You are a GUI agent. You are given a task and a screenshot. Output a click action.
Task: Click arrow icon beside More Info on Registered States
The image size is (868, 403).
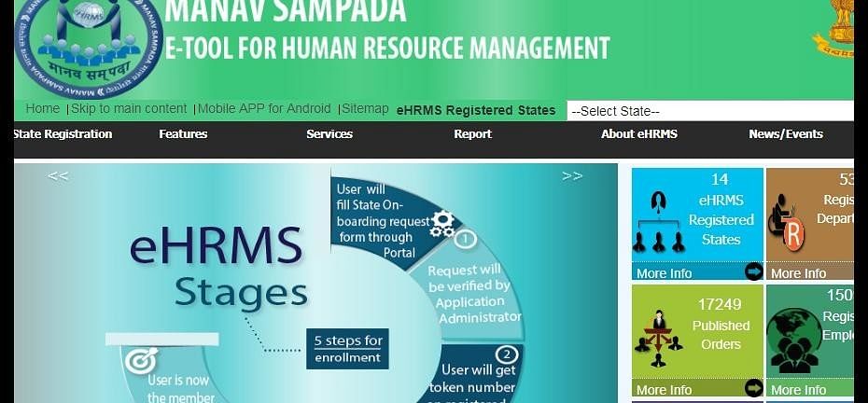click(753, 271)
